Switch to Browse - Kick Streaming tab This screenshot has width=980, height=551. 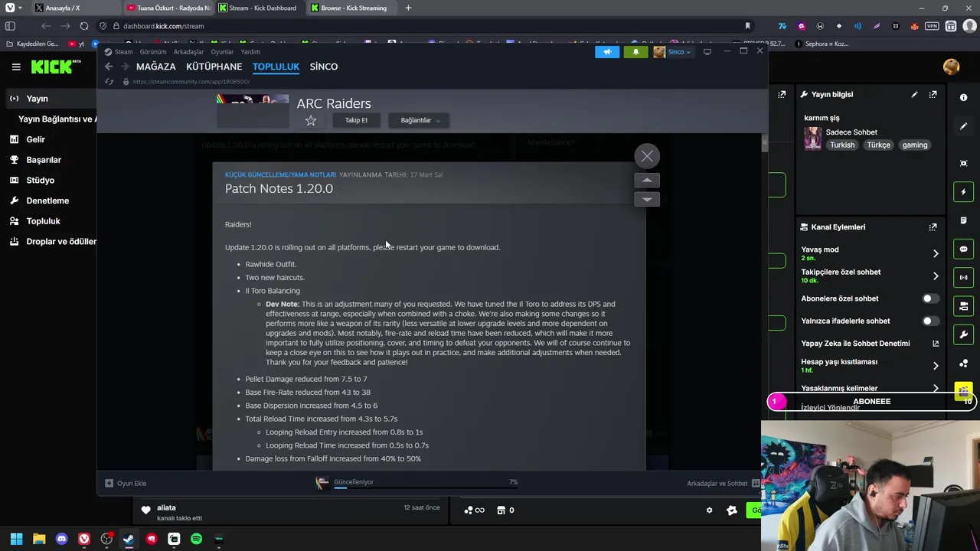point(352,8)
